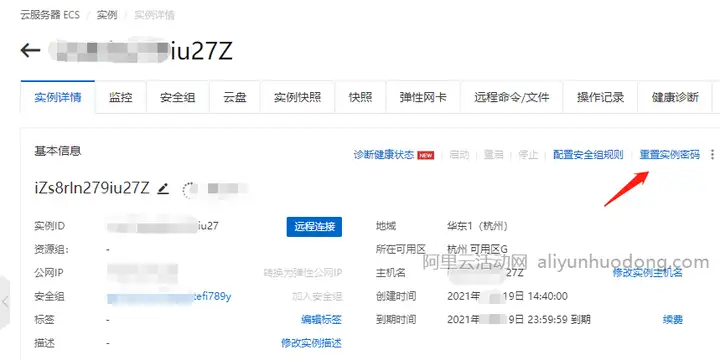This screenshot has width=720, height=360.
Task: Select the 云盘 tab
Action: pos(235,97)
